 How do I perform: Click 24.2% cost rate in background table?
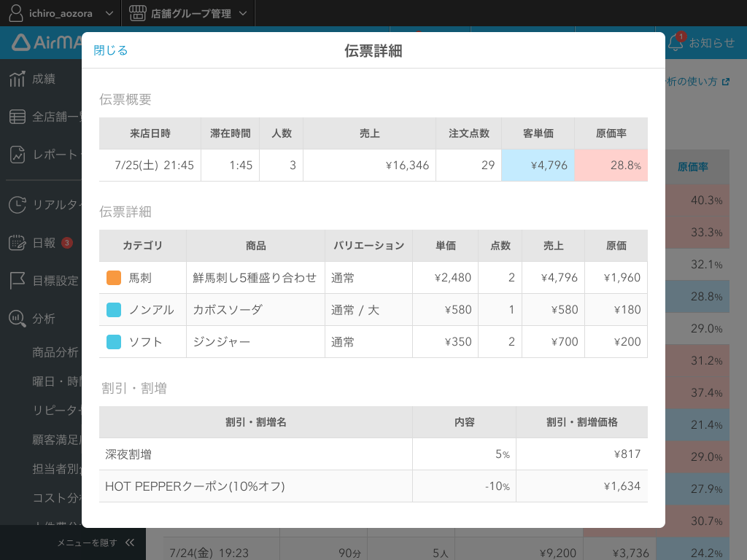click(706, 553)
